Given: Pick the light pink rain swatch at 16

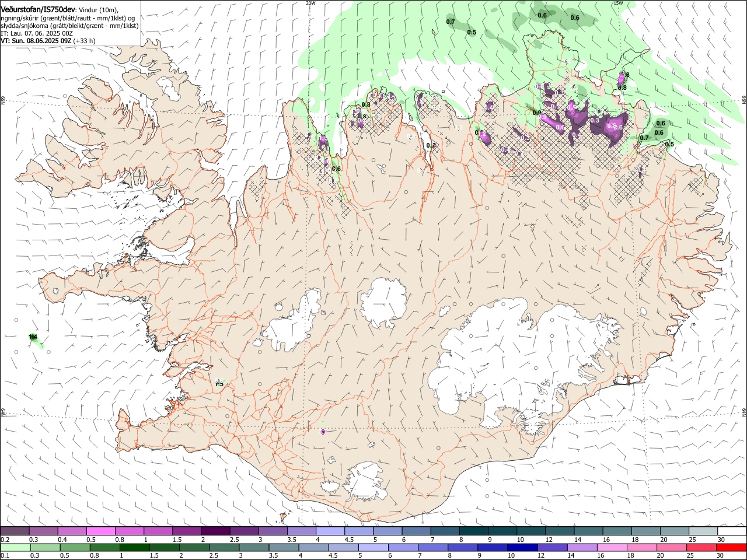Looking at the screenshot, I should click(610, 547).
